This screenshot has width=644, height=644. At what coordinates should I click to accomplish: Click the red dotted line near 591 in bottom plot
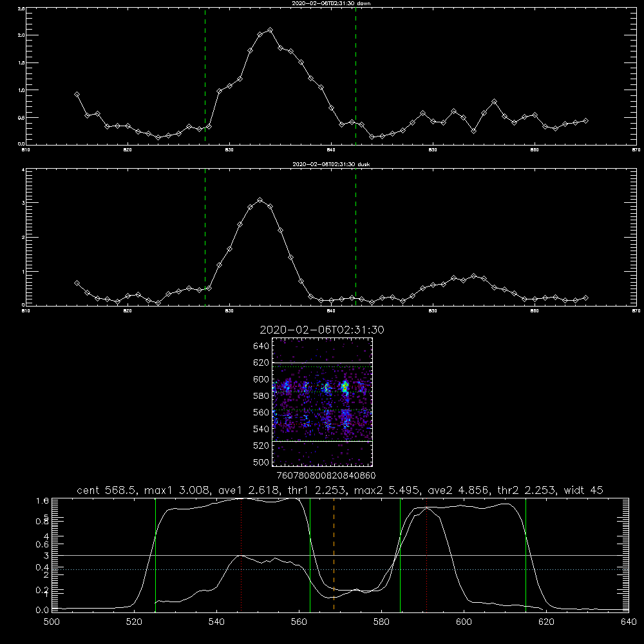427,554
